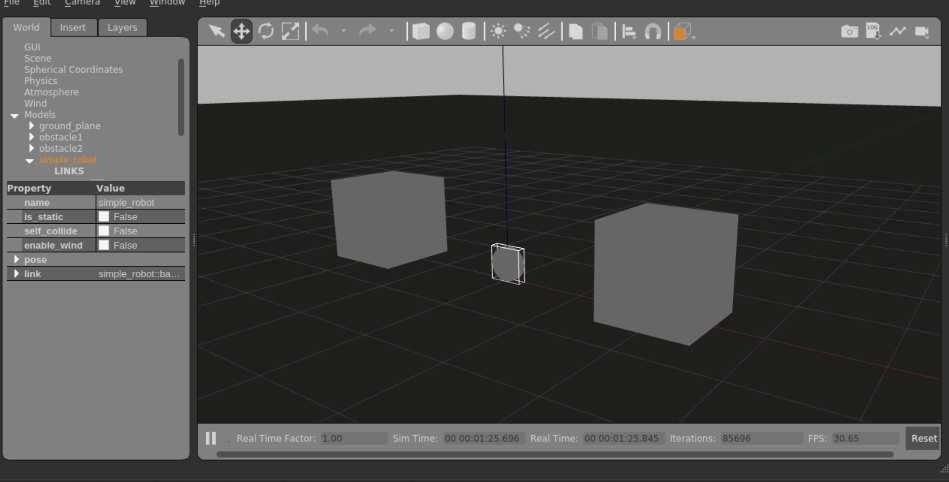Insert a box shape from toolbar
Viewport: 949px width, 482px height.
[421, 31]
